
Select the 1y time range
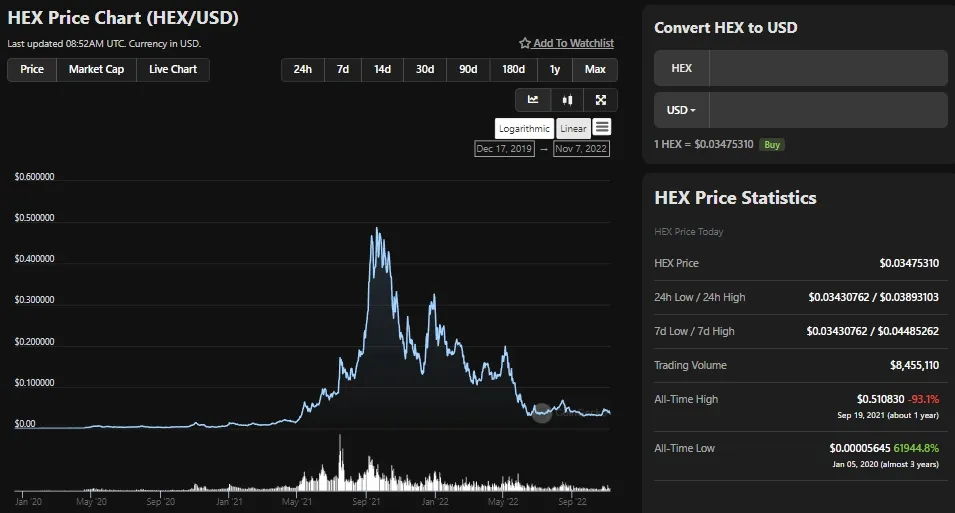coord(555,69)
